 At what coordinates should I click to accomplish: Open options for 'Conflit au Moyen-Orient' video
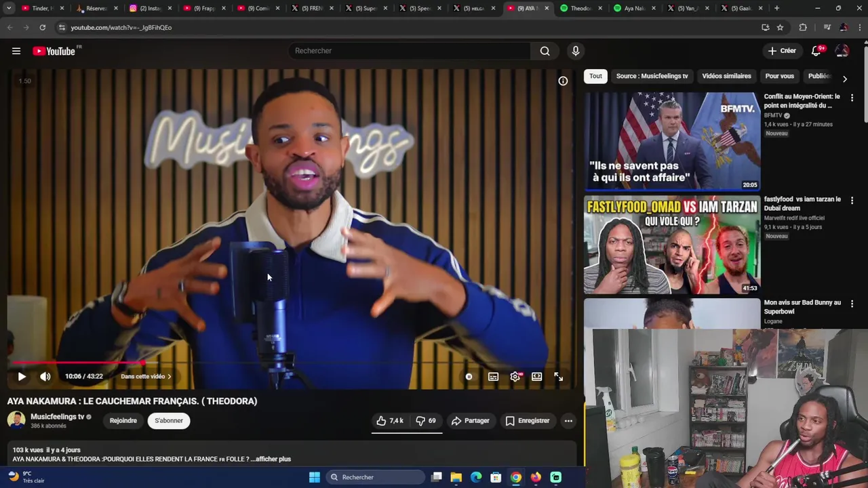pyautogui.click(x=852, y=98)
